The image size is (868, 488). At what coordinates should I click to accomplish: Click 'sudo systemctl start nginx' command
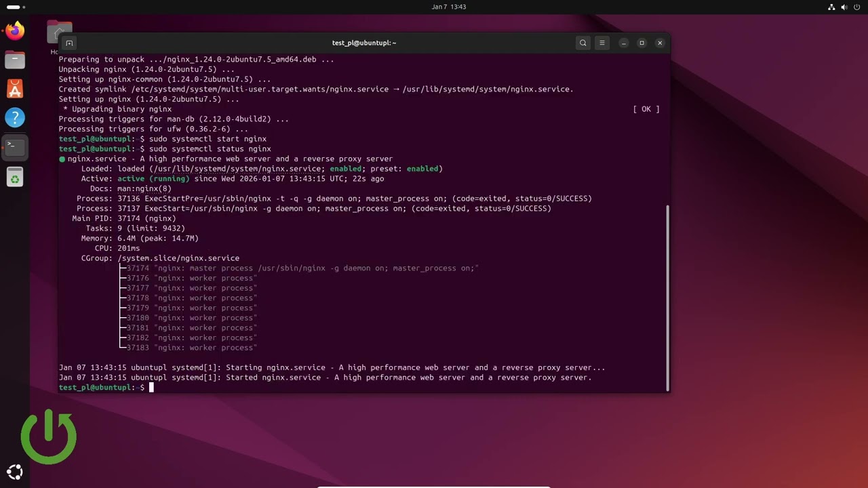pos(208,139)
